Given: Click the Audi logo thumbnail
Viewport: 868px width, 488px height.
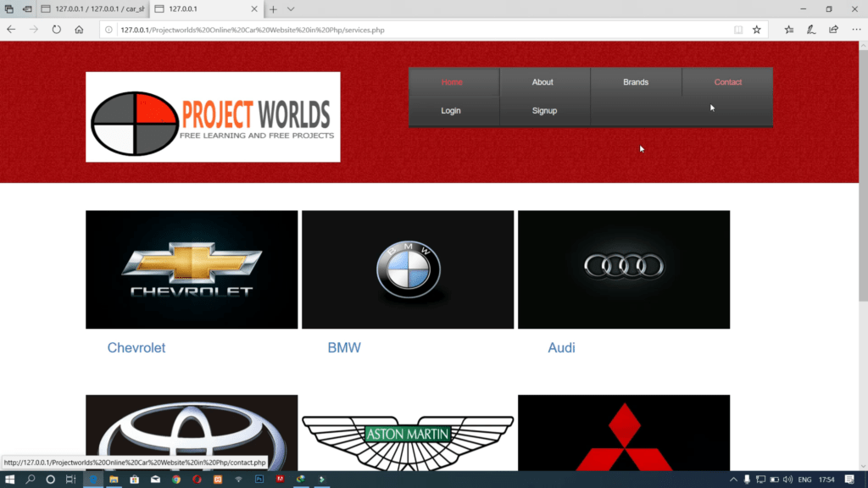Looking at the screenshot, I should click(x=623, y=269).
